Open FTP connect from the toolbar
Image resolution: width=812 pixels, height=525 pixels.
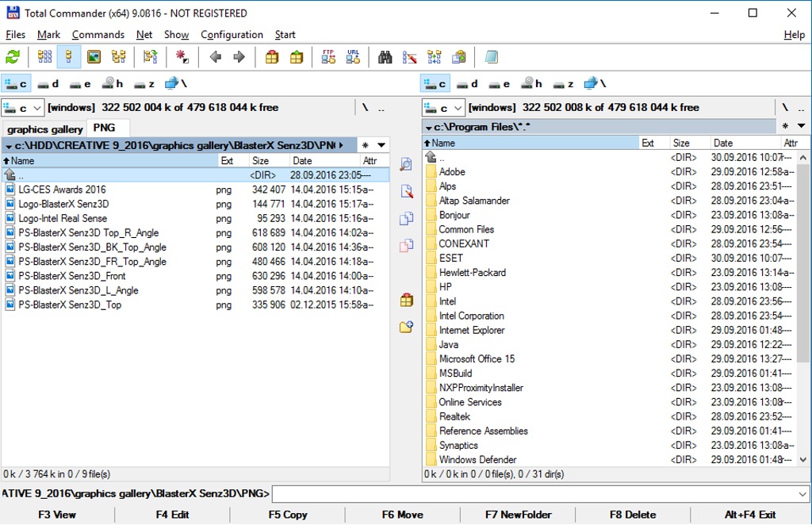tap(328, 57)
